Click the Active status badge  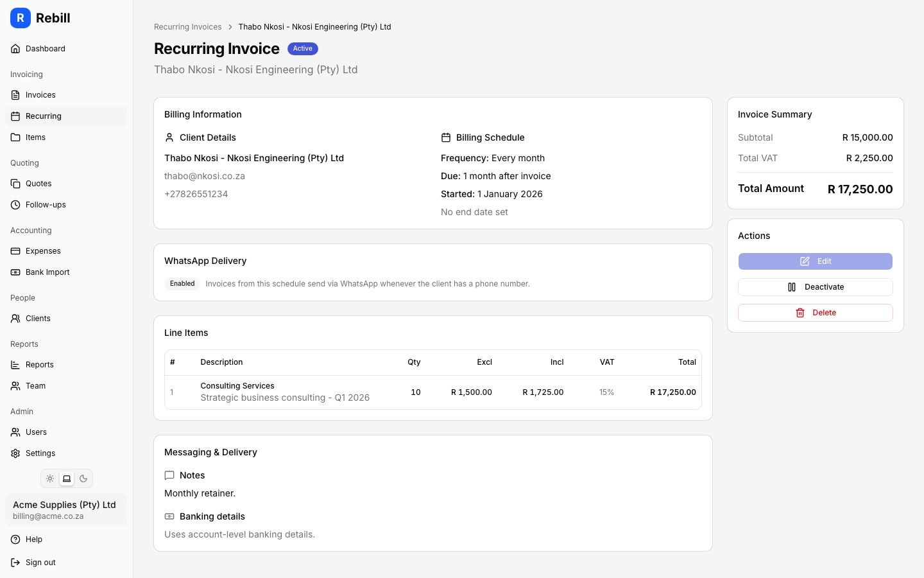(303, 49)
